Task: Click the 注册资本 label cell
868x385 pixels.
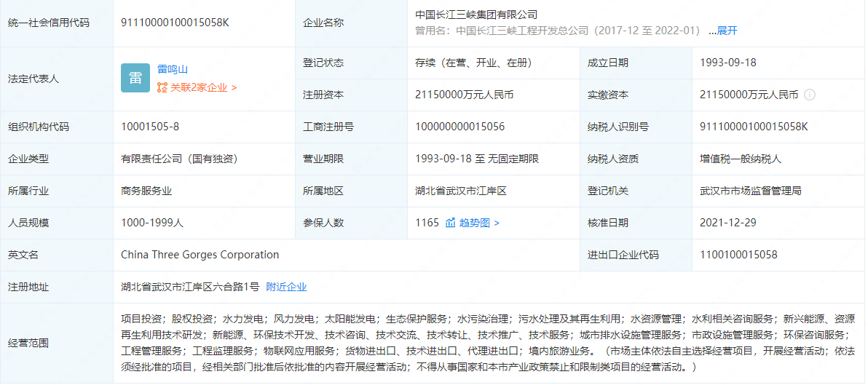Action: (x=351, y=95)
